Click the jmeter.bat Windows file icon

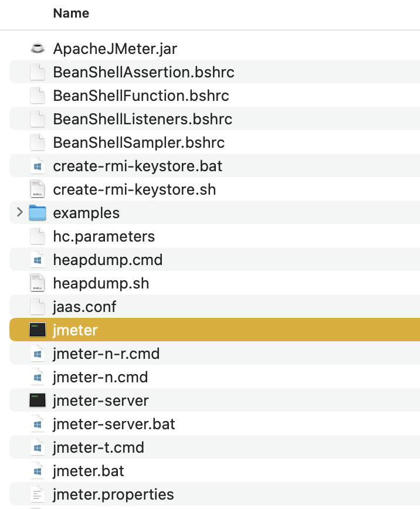[38, 471]
